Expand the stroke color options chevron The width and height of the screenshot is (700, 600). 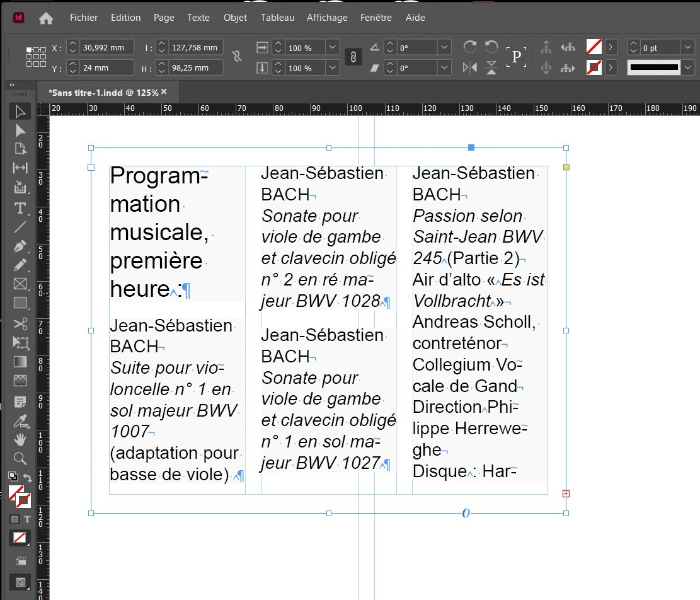coord(611,68)
